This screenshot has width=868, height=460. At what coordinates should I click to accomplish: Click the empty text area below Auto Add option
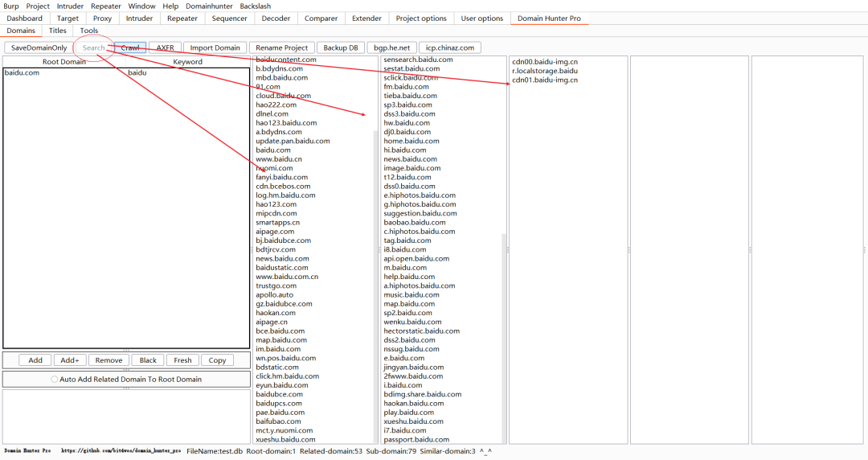(126, 417)
